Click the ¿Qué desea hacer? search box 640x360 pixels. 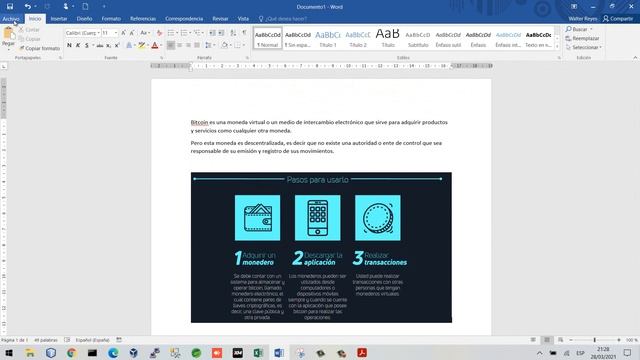pyautogui.click(x=283, y=19)
